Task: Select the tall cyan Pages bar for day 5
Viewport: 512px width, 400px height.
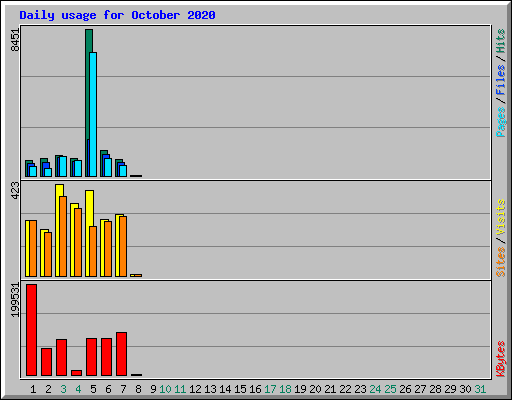Action: pos(93,114)
